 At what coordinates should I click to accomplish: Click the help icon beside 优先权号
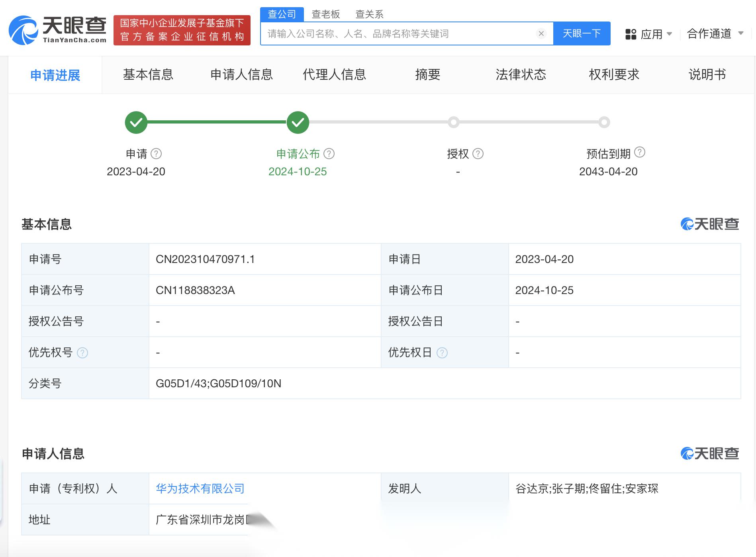click(x=82, y=353)
